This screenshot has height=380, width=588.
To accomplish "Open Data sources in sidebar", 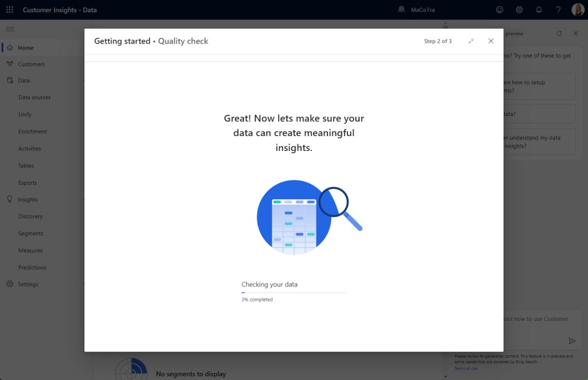I will click(34, 98).
